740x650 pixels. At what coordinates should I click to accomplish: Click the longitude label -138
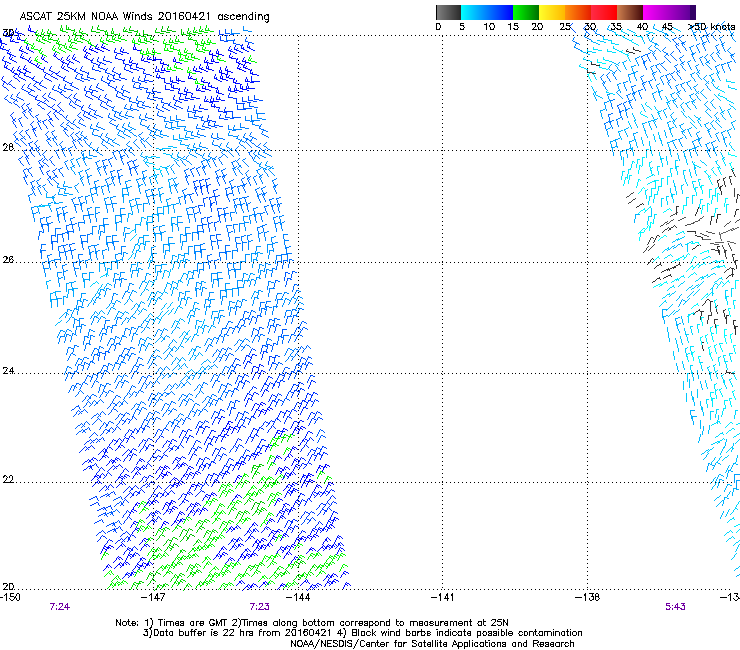(x=588, y=597)
